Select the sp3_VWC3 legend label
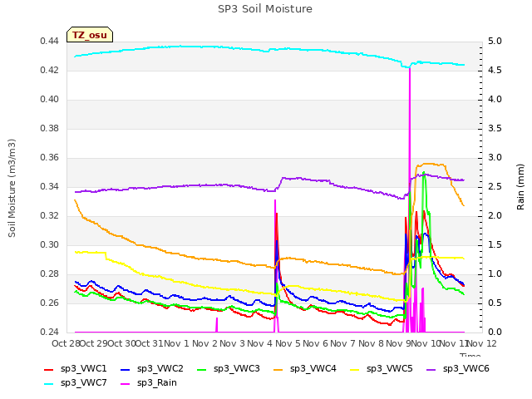Viewport: 532px width, 399px height. click(236, 369)
